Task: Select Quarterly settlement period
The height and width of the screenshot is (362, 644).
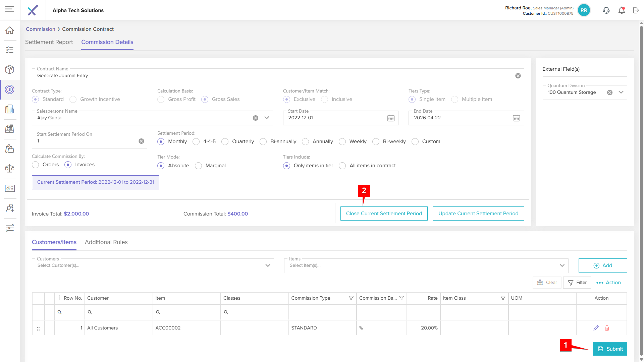Action: click(225, 141)
